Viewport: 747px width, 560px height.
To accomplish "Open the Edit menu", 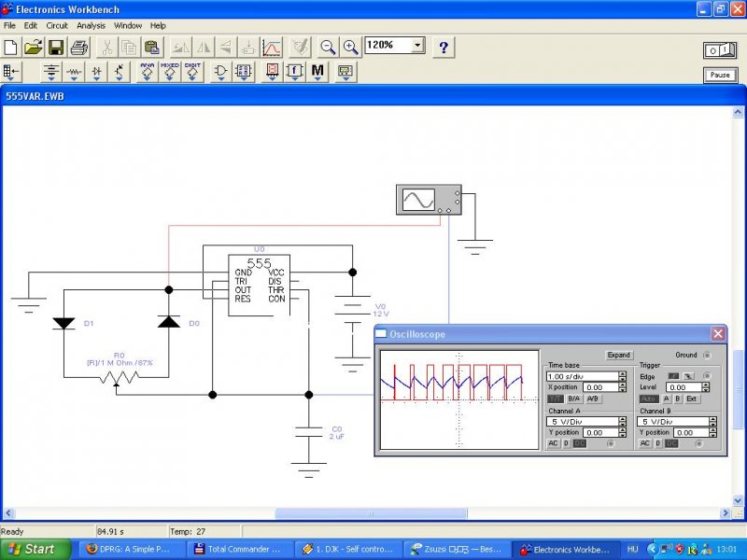I will [31, 25].
